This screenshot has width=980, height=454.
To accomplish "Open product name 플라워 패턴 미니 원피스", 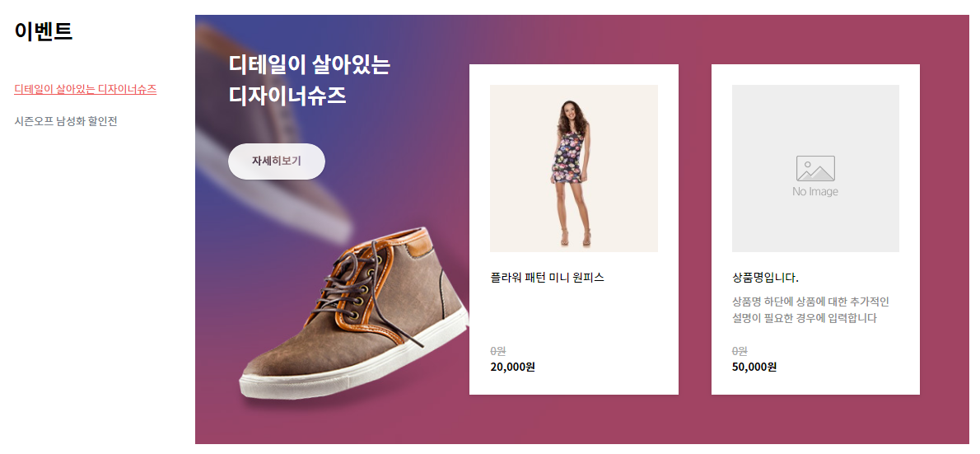I will pos(548,278).
